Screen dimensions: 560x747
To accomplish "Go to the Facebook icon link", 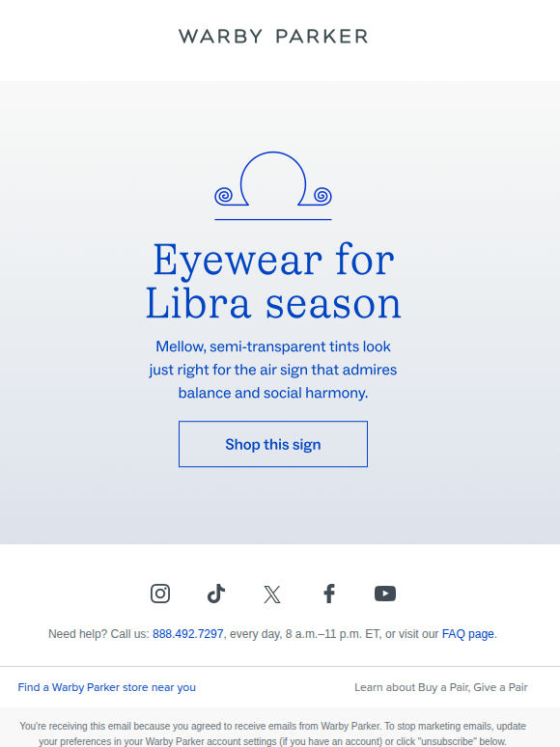I will [x=329, y=594].
